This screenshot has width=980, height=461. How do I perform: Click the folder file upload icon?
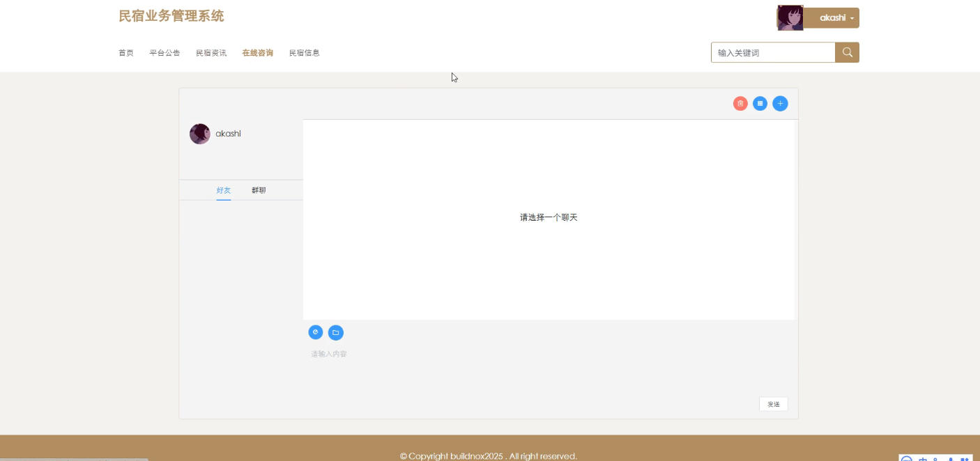coord(336,333)
